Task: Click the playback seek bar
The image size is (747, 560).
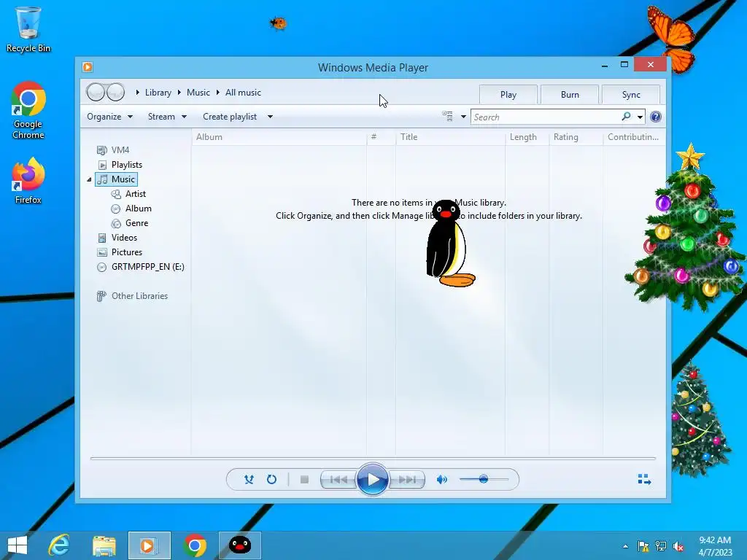Action: [373, 458]
